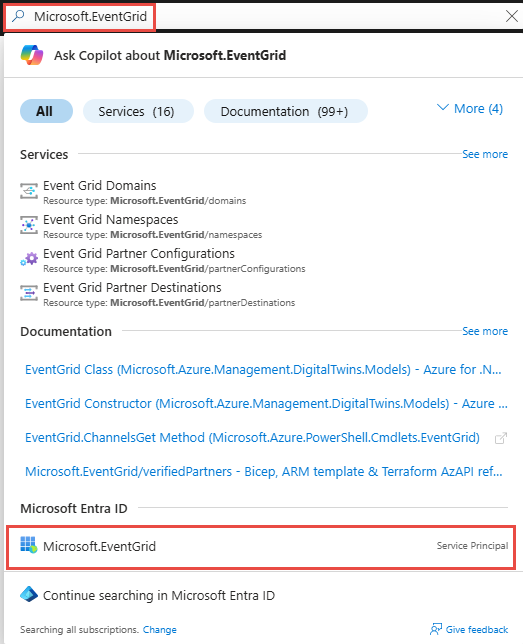The width and height of the screenshot is (523, 644).
Task: Click the Give feedback person icon
Action: [435, 629]
